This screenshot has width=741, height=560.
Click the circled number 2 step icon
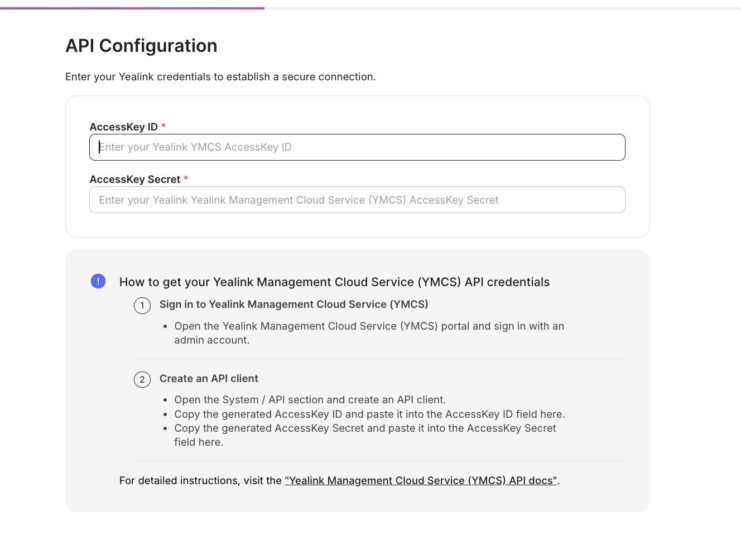coord(142,380)
